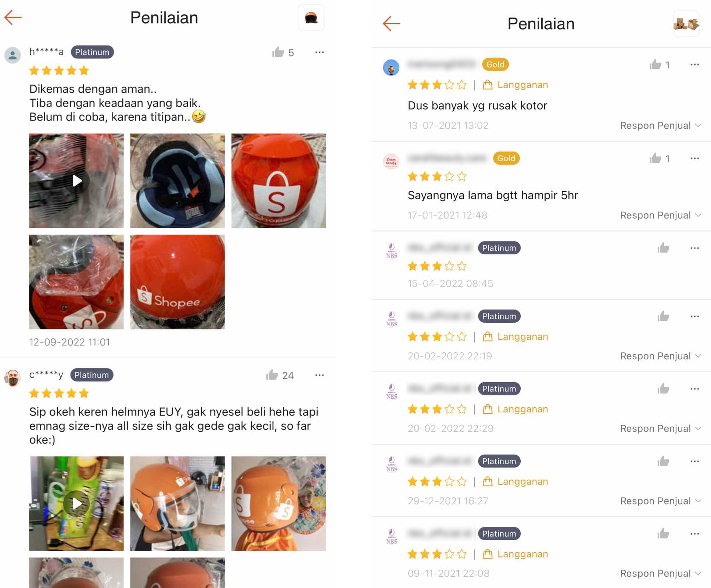Like the 'Dus banyak yg rusak kotor' review
Image resolution: width=711 pixels, height=588 pixels.
point(655,65)
